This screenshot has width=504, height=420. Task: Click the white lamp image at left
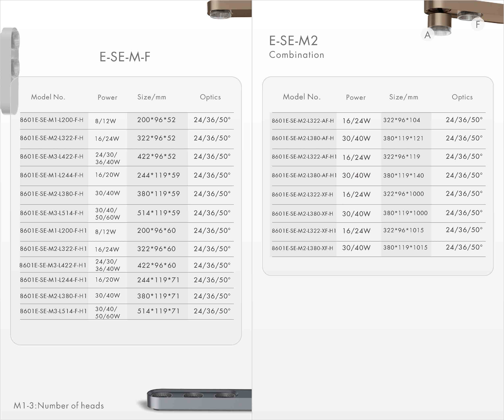10,71
